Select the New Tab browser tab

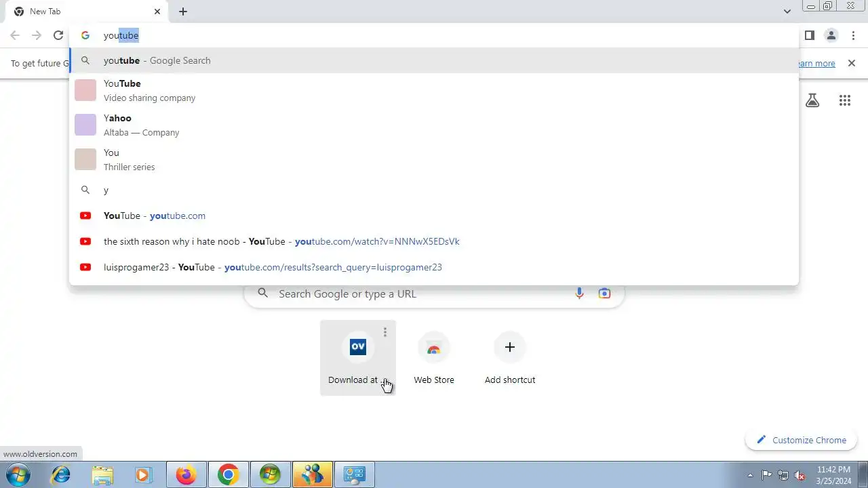point(88,12)
